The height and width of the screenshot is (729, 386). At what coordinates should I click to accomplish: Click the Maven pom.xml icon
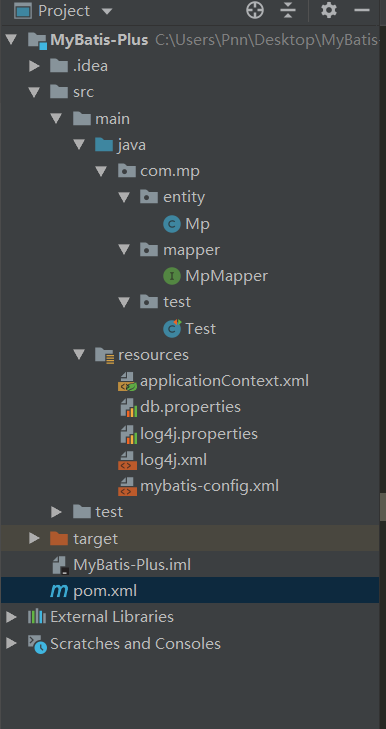tap(59, 591)
